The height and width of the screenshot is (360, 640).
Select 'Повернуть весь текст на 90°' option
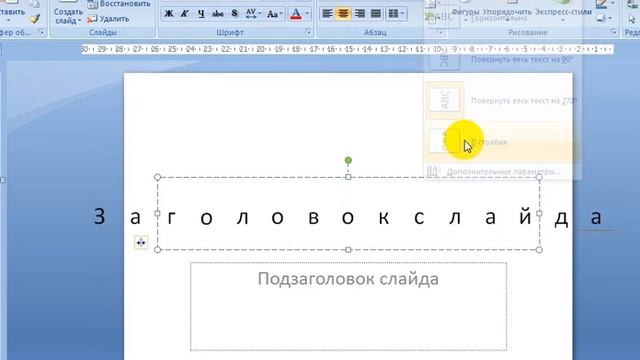pos(502,60)
